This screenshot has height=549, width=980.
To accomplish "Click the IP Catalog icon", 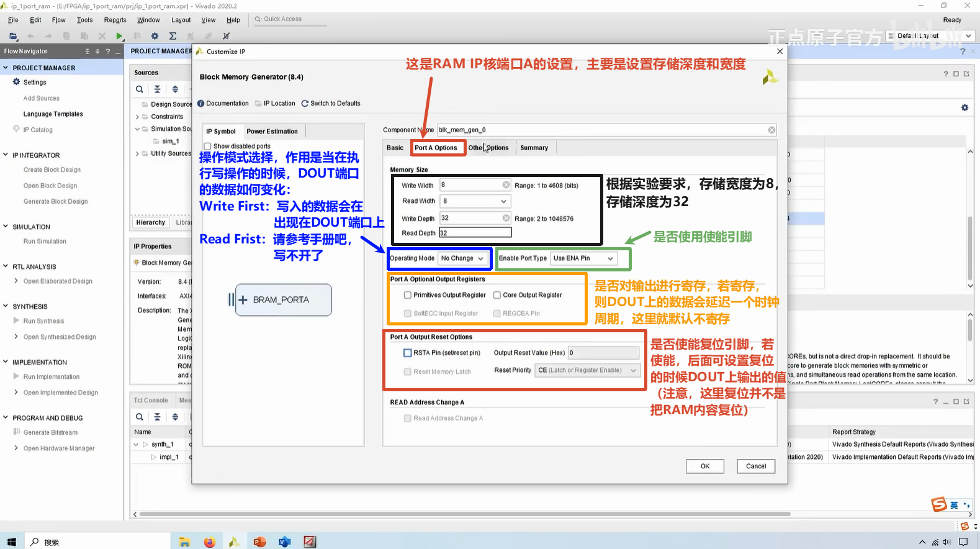I will click(x=17, y=129).
